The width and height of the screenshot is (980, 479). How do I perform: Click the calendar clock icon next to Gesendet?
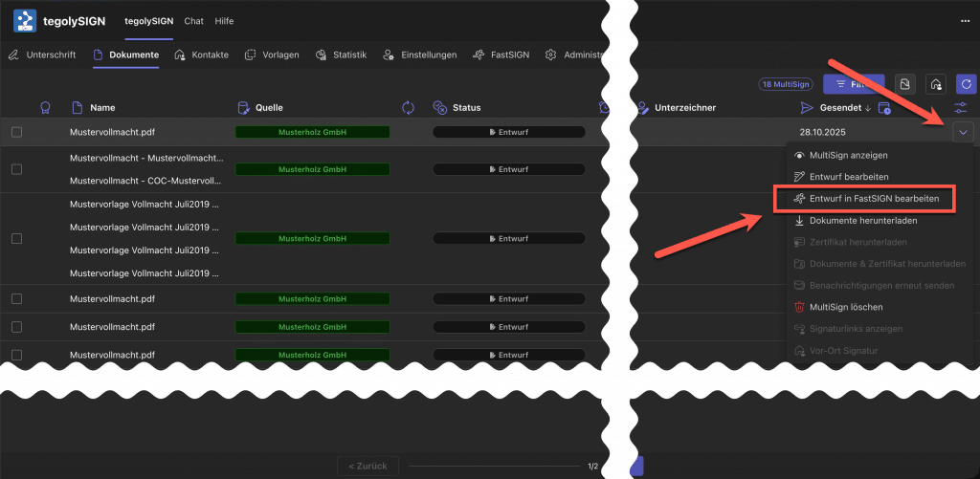pyautogui.click(x=883, y=108)
